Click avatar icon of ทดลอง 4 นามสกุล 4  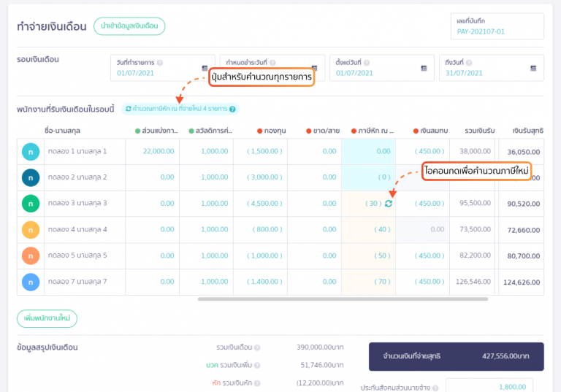30,230
